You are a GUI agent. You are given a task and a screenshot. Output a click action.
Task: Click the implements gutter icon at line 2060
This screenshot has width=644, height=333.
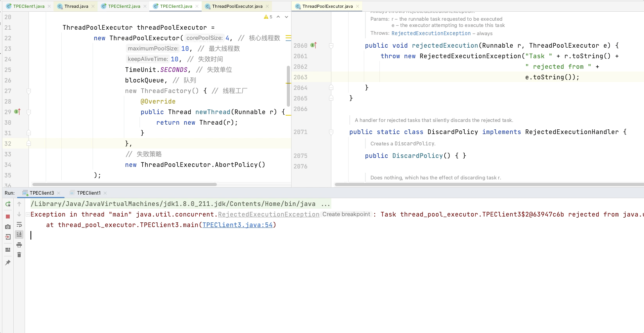click(313, 45)
